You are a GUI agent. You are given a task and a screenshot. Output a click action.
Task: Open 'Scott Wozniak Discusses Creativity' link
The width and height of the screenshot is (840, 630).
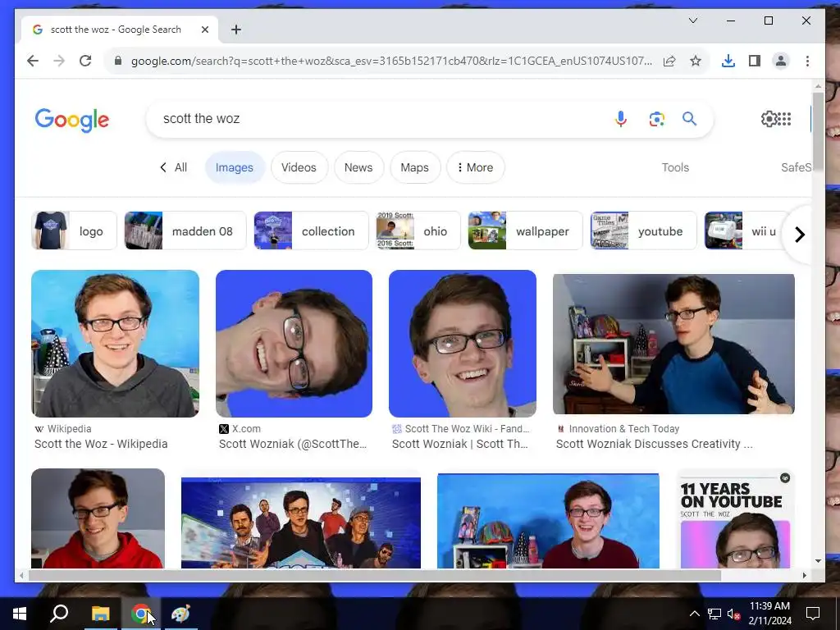click(x=654, y=444)
